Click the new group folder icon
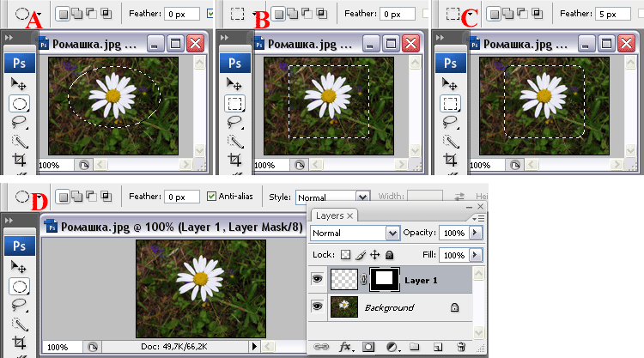 click(x=415, y=348)
